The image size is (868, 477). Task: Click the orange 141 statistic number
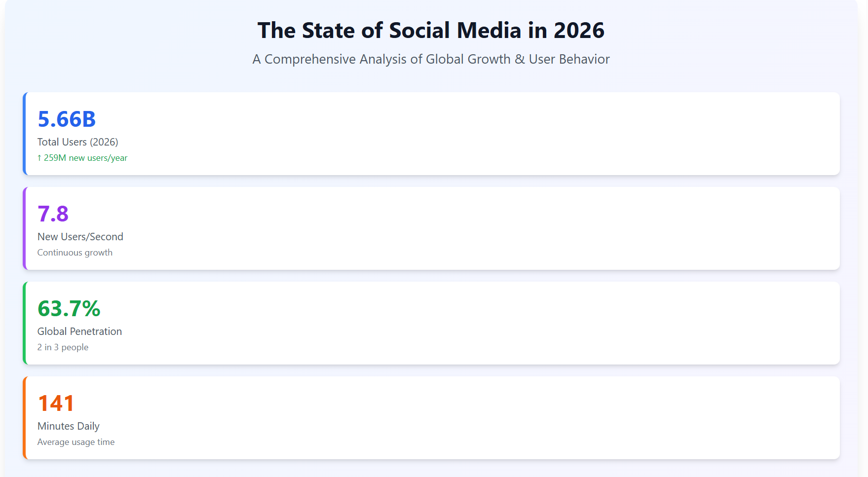point(56,404)
